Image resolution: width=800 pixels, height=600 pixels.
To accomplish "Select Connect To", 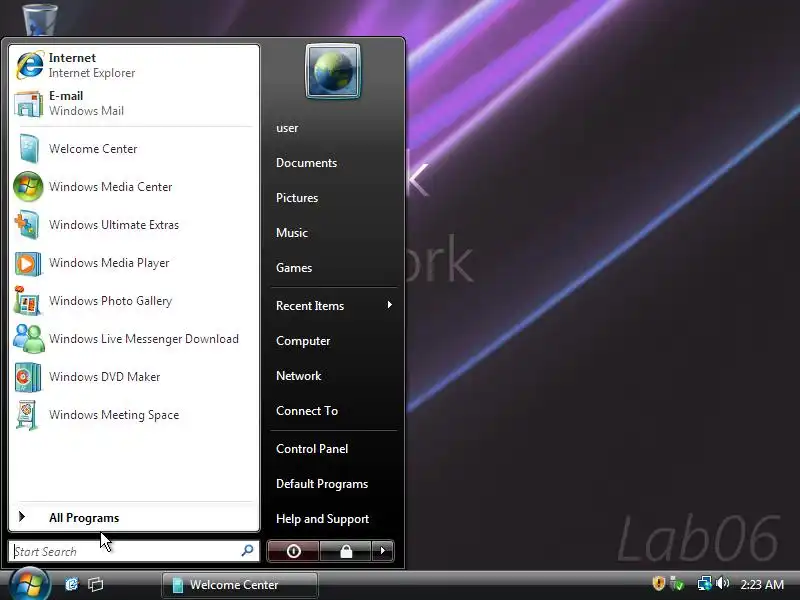I will (307, 411).
